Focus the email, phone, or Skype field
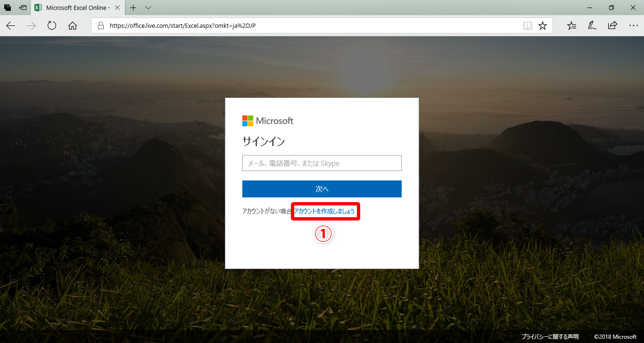Screen dimensions: 644x343 pos(322,163)
